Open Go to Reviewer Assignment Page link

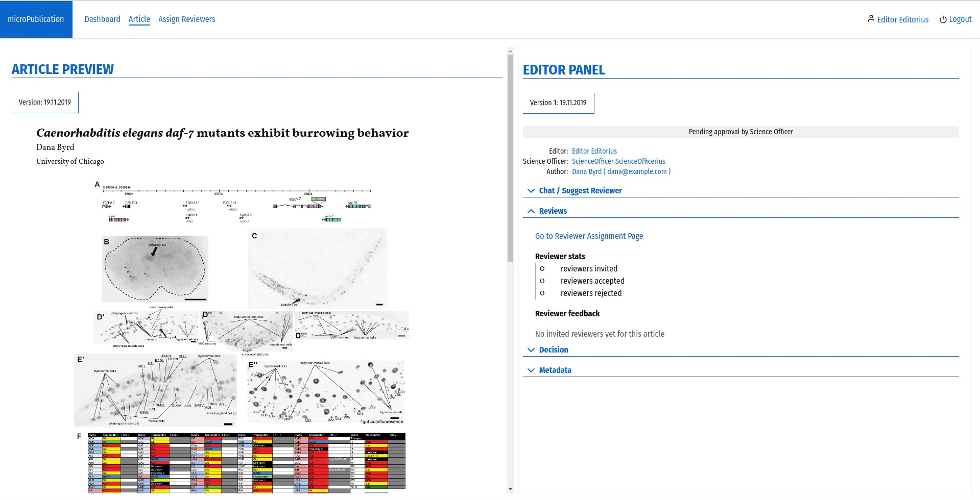589,236
